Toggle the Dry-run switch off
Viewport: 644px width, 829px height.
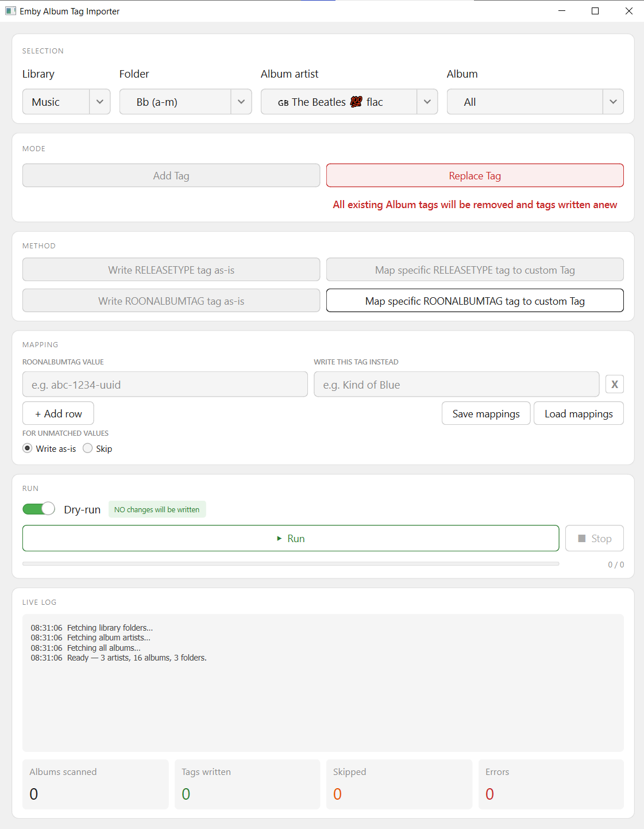39,509
